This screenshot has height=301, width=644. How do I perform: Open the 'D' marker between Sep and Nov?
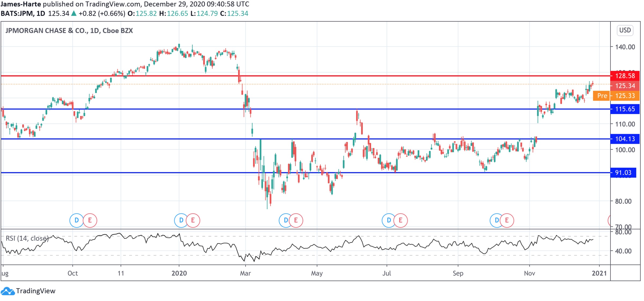click(x=497, y=220)
